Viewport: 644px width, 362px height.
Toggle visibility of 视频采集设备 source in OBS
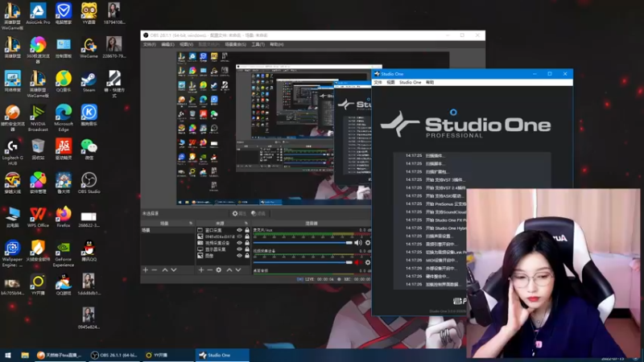(x=239, y=243)
